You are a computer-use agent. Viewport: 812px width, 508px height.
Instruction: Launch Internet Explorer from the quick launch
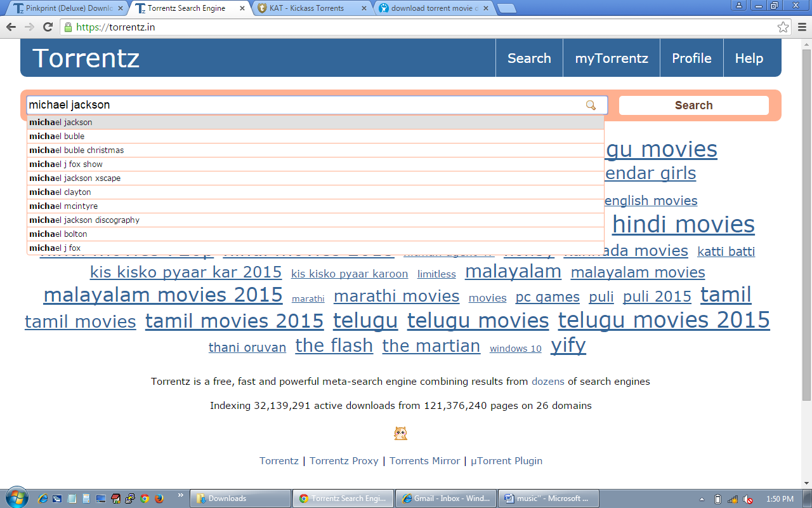(x=43, y=498)
